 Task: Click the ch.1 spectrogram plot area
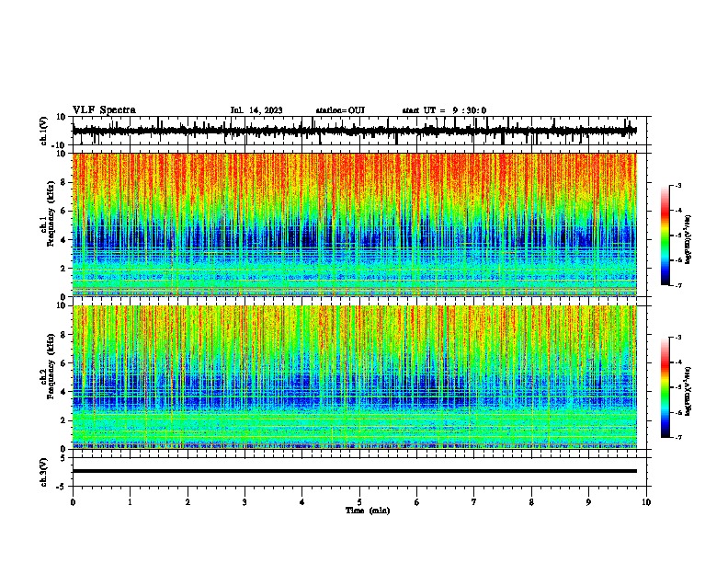pyautogui.click(x=355, y=224)
